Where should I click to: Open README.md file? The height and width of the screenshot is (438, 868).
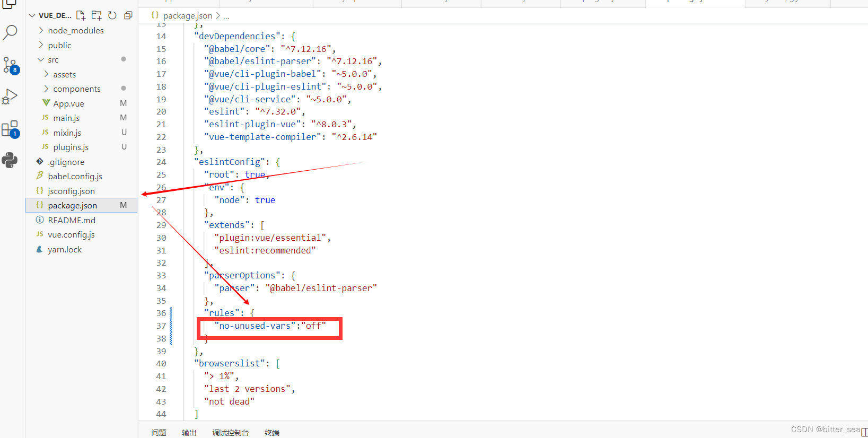(x=72, y=220)
